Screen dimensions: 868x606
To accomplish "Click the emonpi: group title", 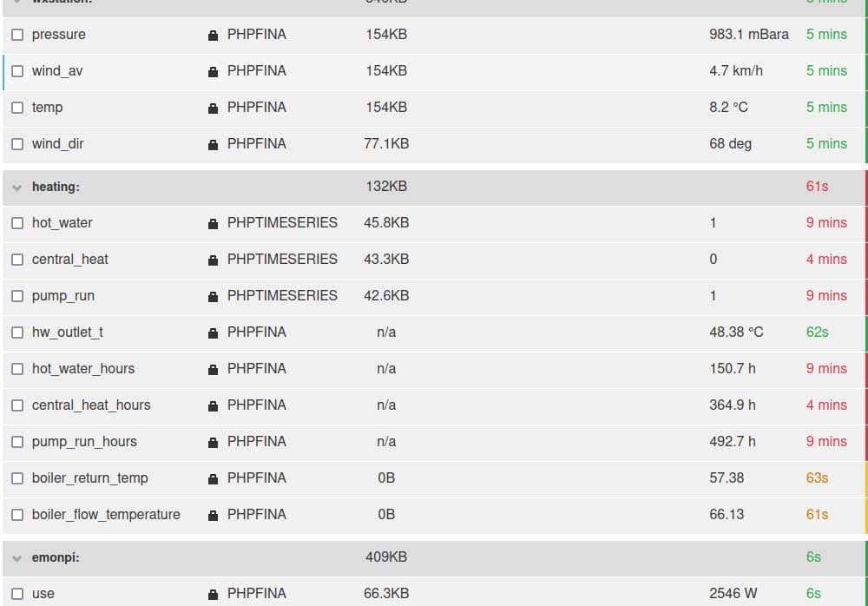I will tap(56, 557).
